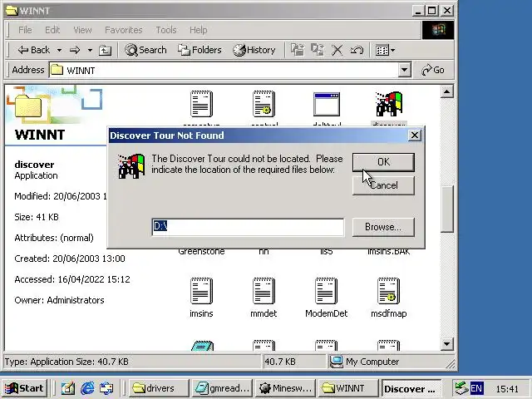Click the Go button
Image resolution: width=532 pixels, height=399 pixels.
pyautogui.click(x=433, y=70)
